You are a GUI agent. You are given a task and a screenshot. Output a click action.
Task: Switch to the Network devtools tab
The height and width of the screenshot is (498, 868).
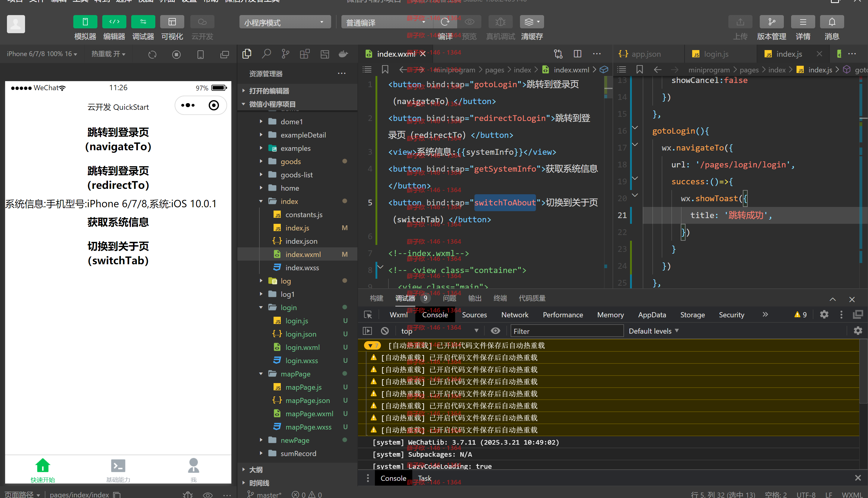(x=515, y=315)
